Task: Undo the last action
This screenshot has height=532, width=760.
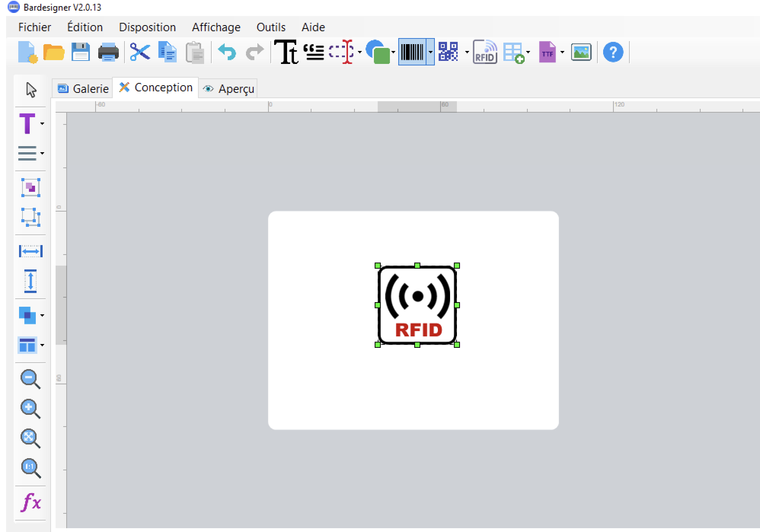Action: (226, 53)
